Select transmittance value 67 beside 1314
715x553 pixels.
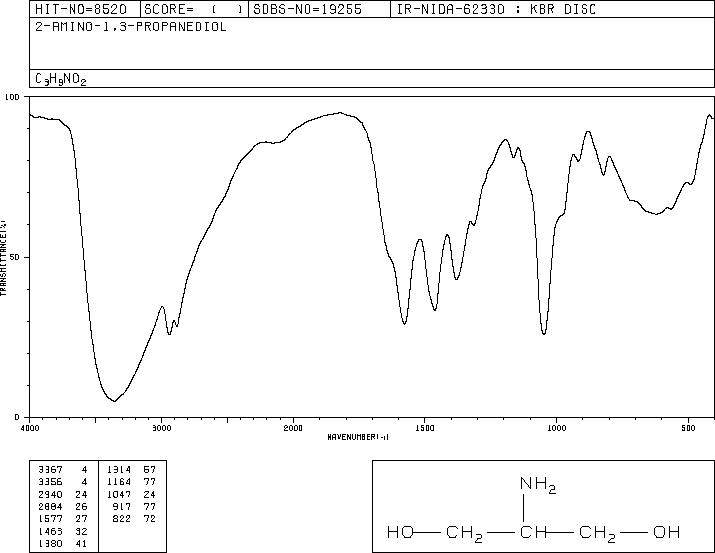pyautogui.click(x=150, y=469)
